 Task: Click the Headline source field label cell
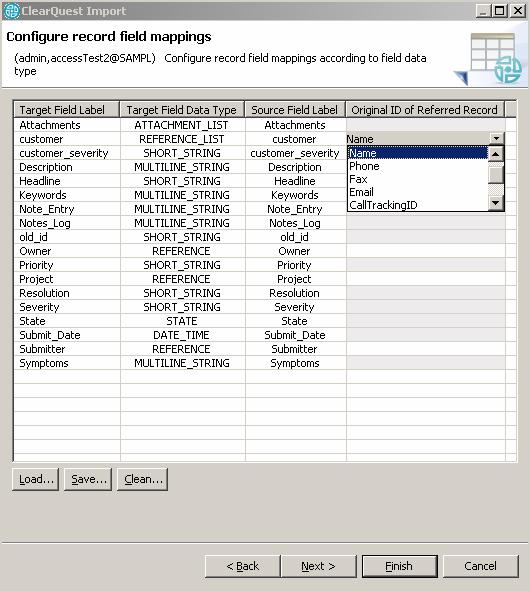tap(296, 181)
